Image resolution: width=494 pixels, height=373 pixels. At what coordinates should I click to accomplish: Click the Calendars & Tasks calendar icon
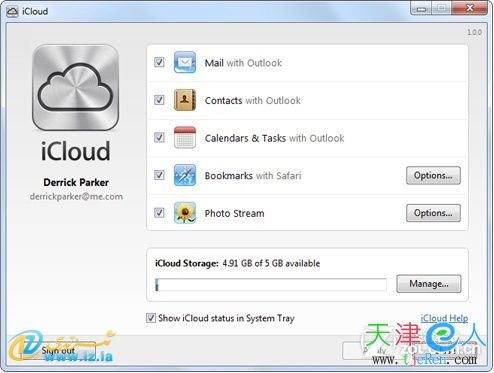[185, 137]
